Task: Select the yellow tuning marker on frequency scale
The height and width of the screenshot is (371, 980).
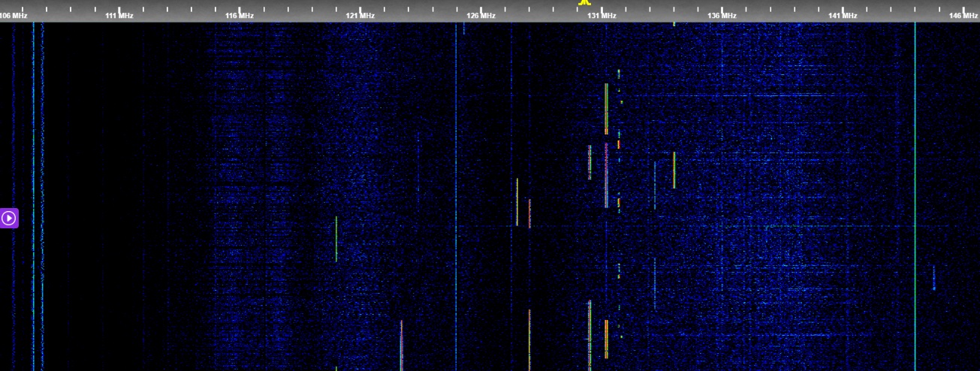Action: [584, 3]
